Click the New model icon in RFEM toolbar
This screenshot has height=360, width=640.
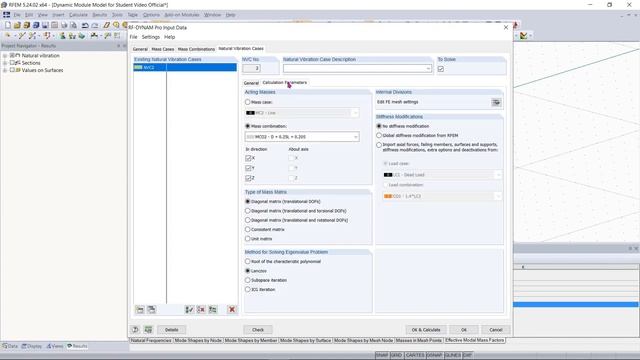(8, 25)
